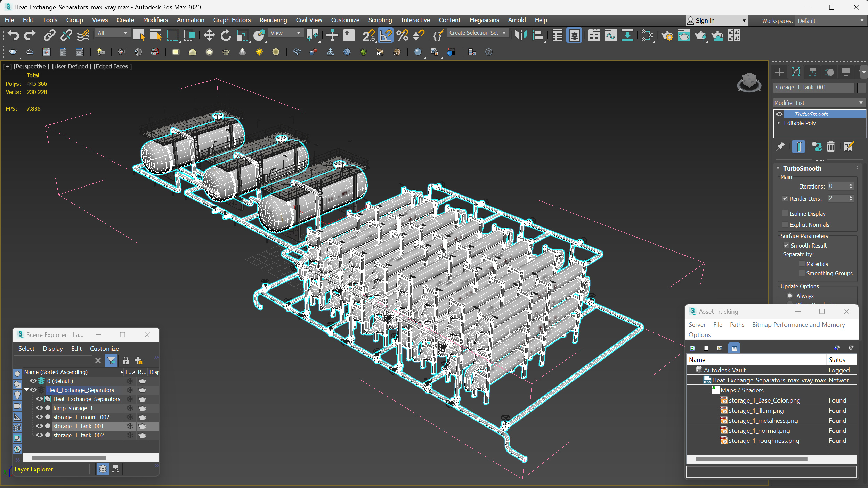This screenshot has width=868, height=488.
Task: Uncheck the Smooth Result checkbox
Action: pos(786,245)
